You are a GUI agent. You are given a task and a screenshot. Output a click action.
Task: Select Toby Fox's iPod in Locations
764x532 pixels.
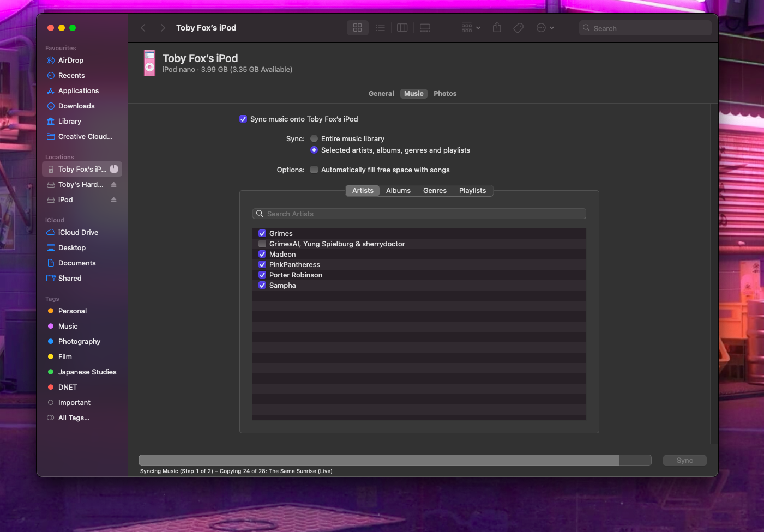point(82,169)
